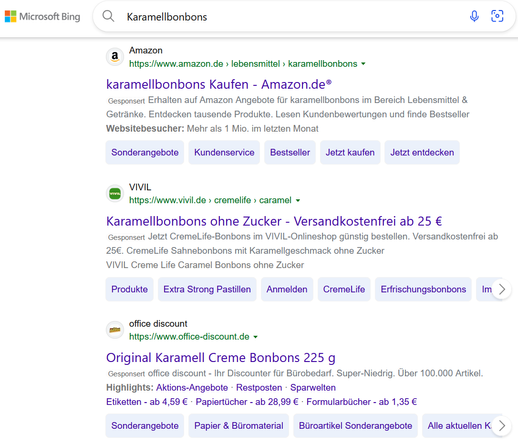Click the Gesponsert label on office discount ad
The height and width of the screenshot is (445, 518).
[126, 374]
